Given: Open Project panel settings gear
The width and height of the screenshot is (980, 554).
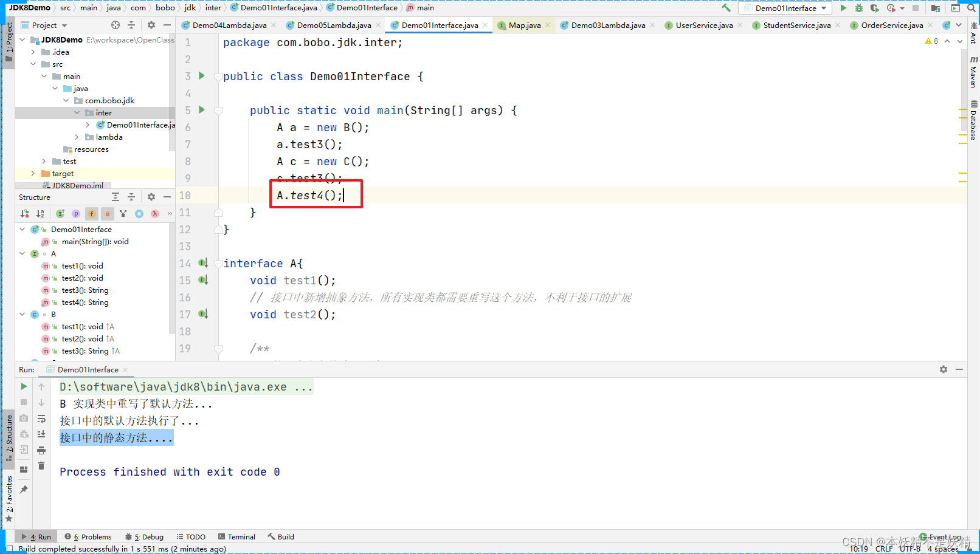Looking at the screenshot, I should pos(151,25).
